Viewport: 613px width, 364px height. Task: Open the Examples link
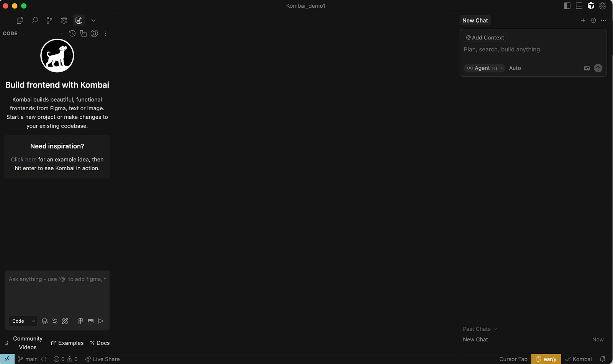[67, 343]
